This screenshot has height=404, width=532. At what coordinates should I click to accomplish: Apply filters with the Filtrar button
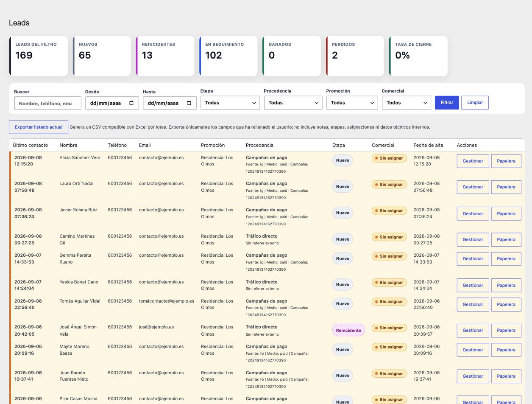coord(447,103)
